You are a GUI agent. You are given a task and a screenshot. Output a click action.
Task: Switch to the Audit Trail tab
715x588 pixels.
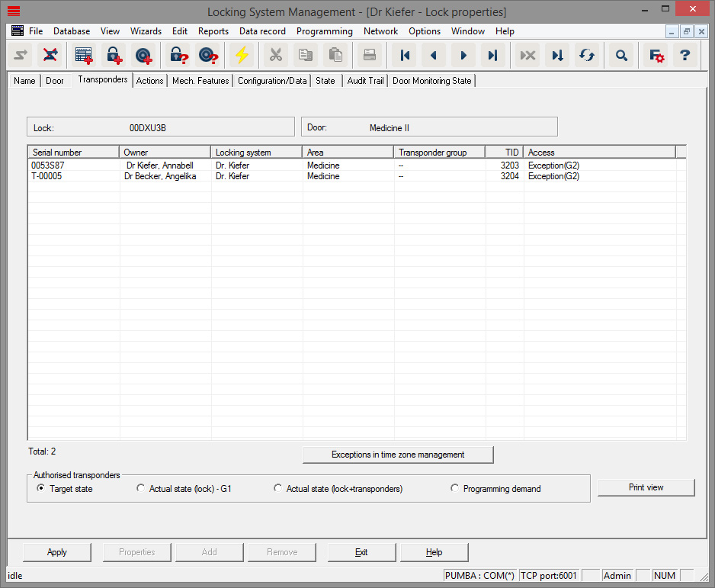(365, 81)
